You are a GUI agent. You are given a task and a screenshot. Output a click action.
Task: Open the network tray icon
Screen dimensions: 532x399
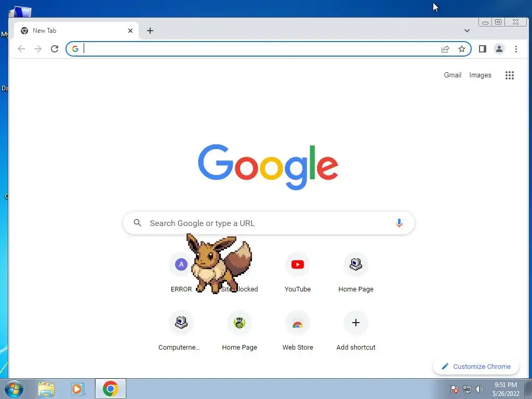467,389
